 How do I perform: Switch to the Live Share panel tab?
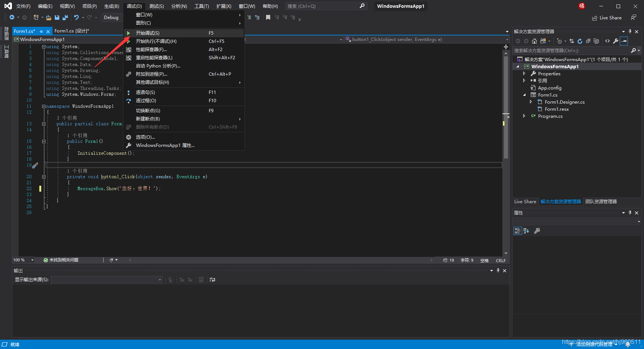[525, 202]
